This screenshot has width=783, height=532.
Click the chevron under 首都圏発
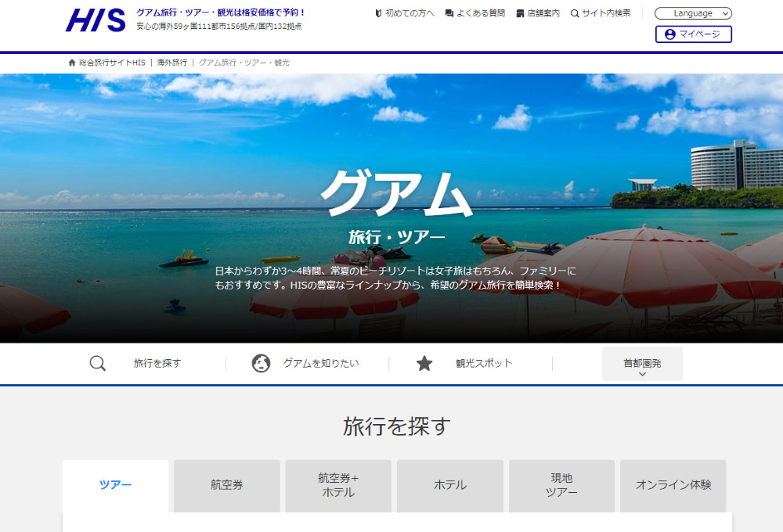tap(642, 374)
